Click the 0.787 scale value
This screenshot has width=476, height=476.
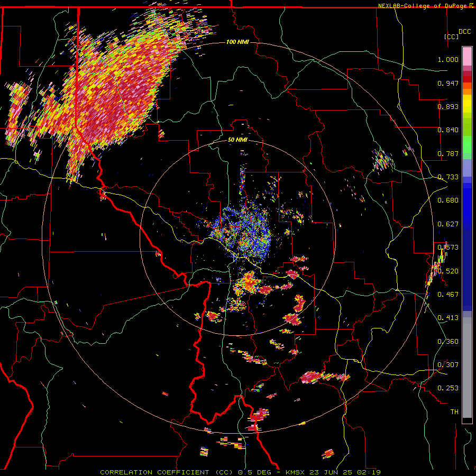coord(448,153)
